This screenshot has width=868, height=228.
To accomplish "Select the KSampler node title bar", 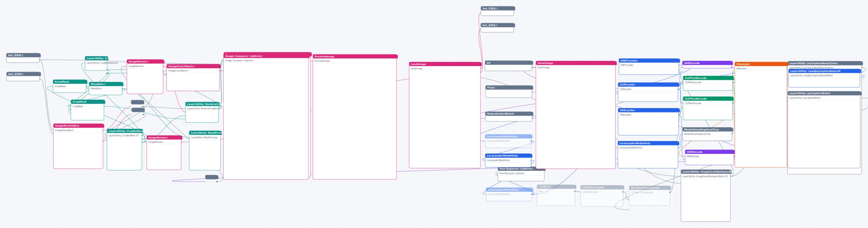I will point(761,64).
